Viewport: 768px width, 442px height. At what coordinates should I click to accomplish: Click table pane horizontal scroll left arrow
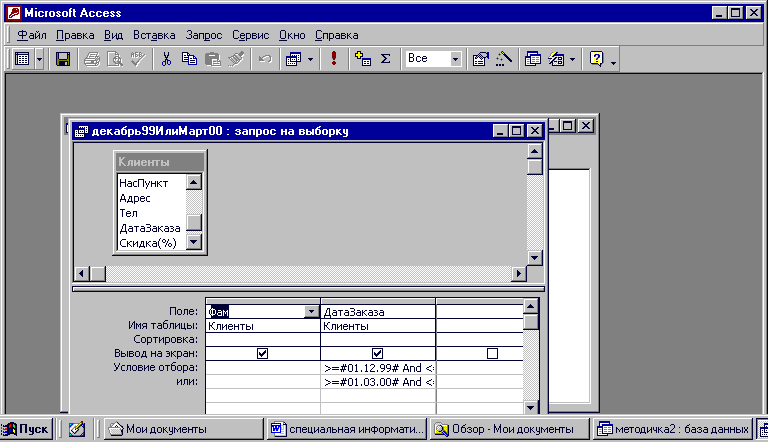(x=81, y=273)
